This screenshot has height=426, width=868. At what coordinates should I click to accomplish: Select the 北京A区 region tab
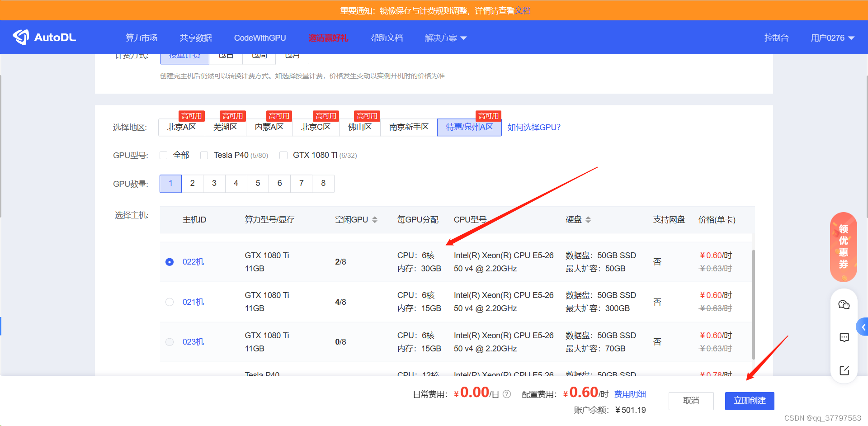point(182,127)
